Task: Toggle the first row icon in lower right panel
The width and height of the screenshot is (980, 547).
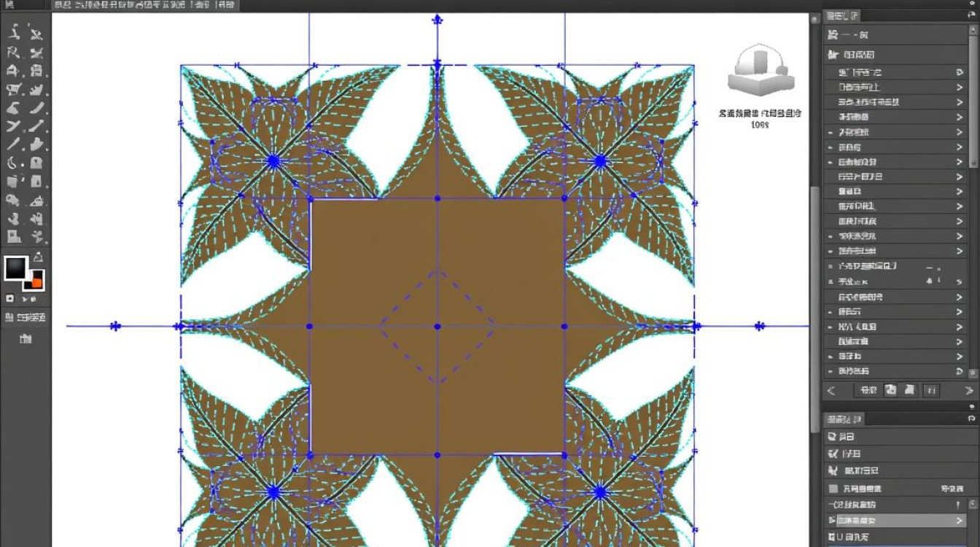Action: tap(833, 436)
